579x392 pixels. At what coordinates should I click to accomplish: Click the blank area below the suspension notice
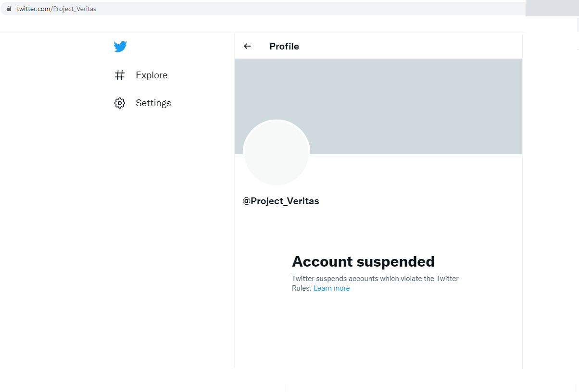[378, 331]
